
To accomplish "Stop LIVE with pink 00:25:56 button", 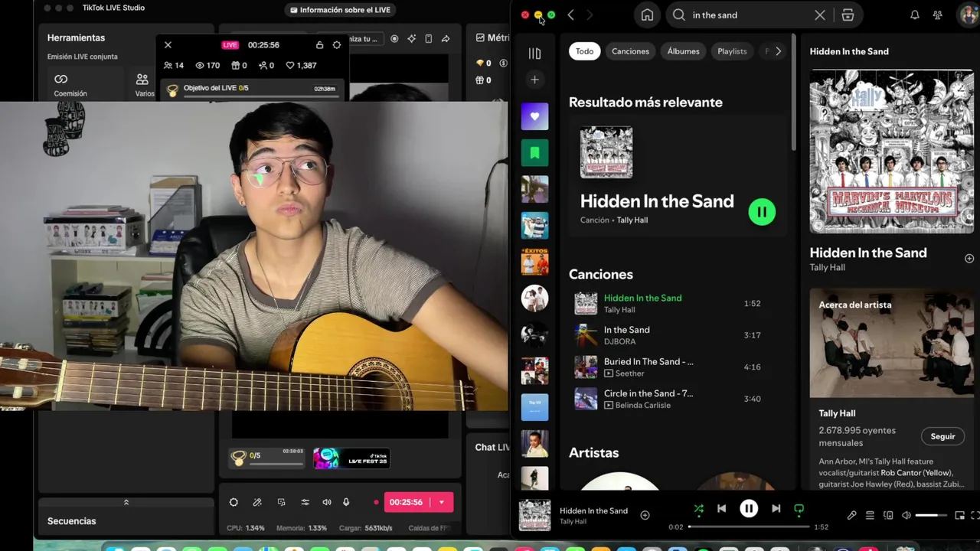I will (x=406, y=502).
